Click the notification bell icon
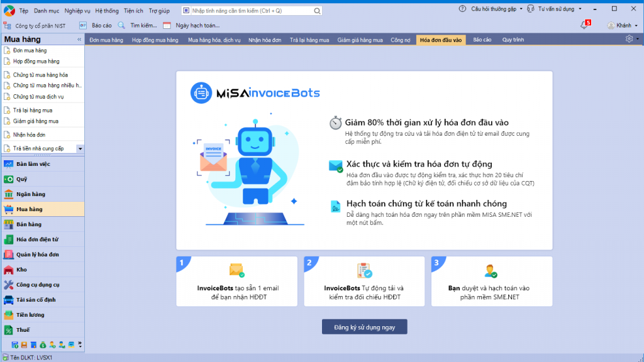Screen dimensions: 644x362 click(x=584, y=25)
